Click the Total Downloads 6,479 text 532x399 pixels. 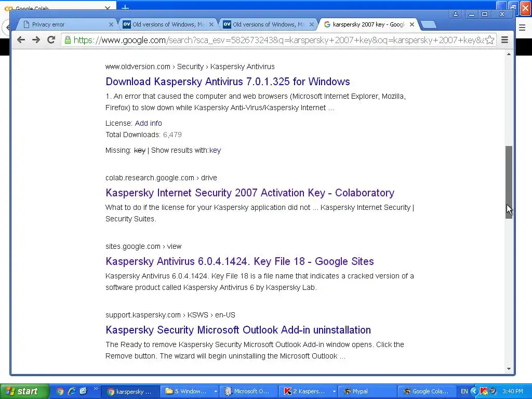[x=143, y=135]
